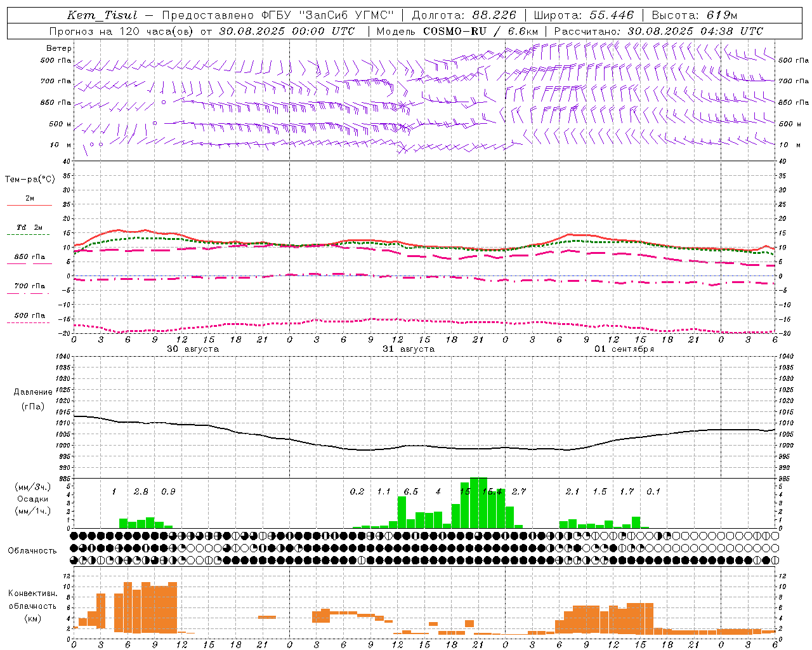Click the (гПа) pressure unit label
Screen dimensions: 812x650
(33, 407)
